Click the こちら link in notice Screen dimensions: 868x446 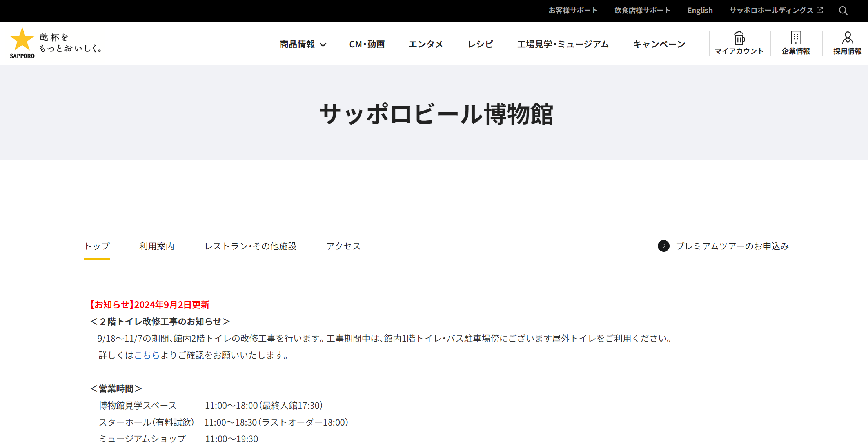point(147,355)
